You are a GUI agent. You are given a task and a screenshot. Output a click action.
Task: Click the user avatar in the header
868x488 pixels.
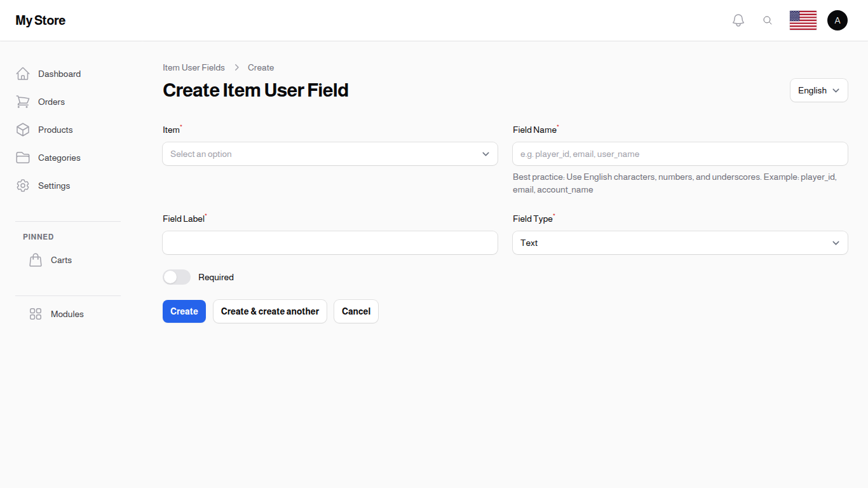click(x=837, y=20)
